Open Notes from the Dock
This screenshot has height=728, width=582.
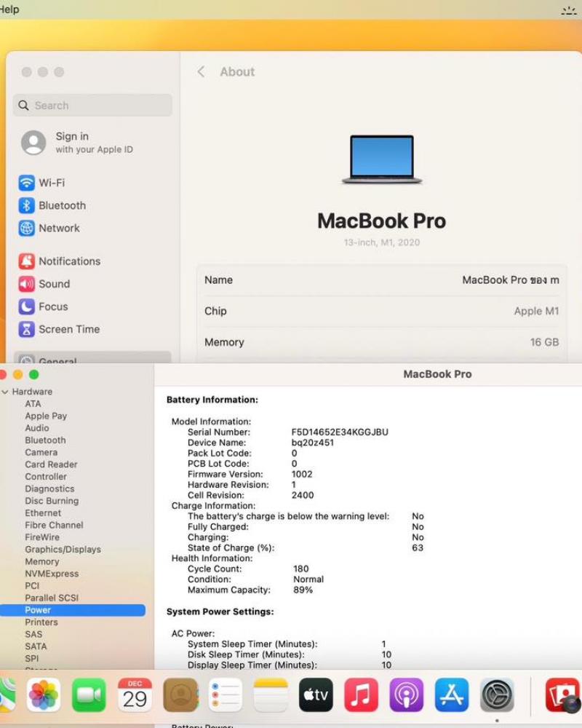[271, 695]
